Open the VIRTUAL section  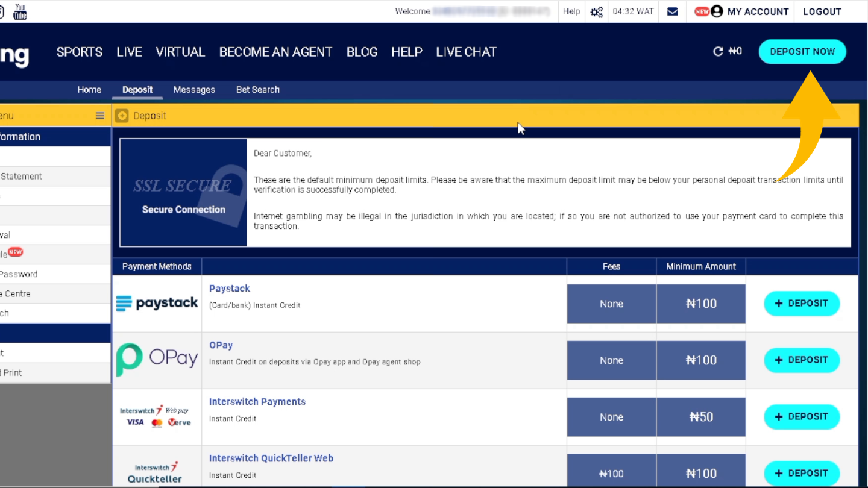click(180, 52)
